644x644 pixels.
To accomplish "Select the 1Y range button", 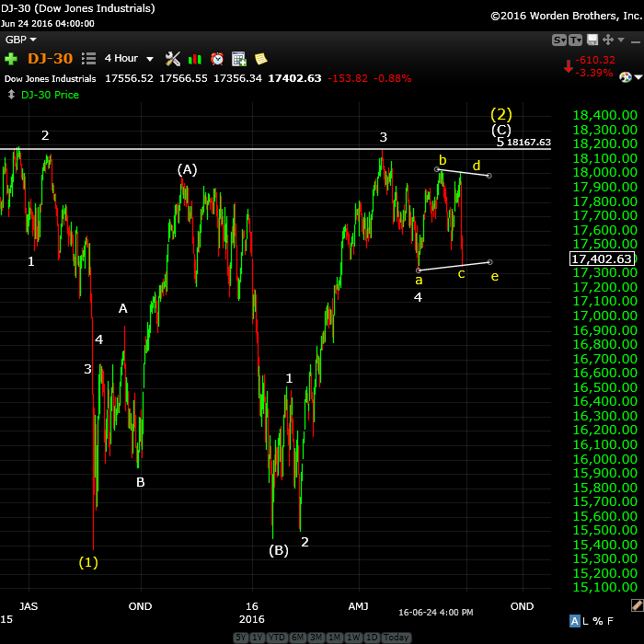I will (258, 638).
